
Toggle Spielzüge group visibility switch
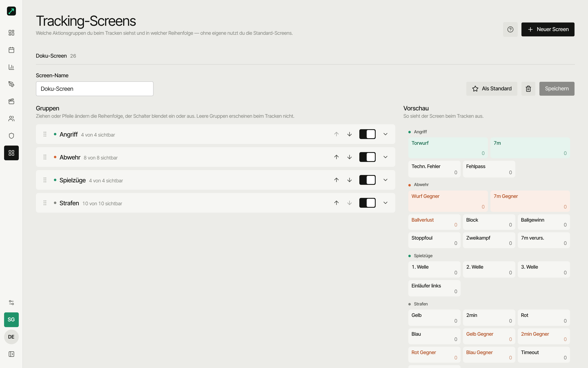(367, 180)
